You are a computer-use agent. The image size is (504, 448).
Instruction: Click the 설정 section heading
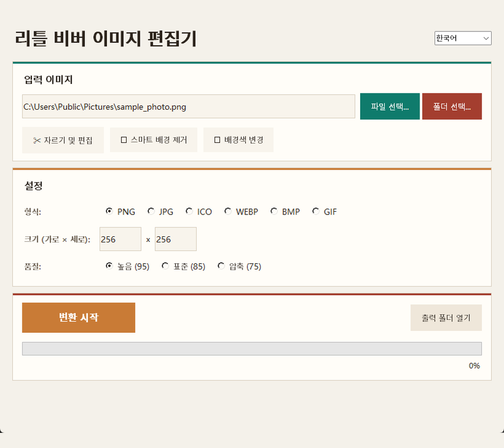point(34,185)
